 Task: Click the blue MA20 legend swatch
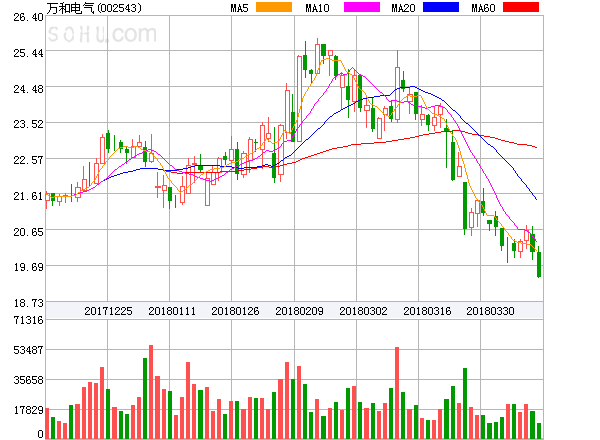click(441, 7)
